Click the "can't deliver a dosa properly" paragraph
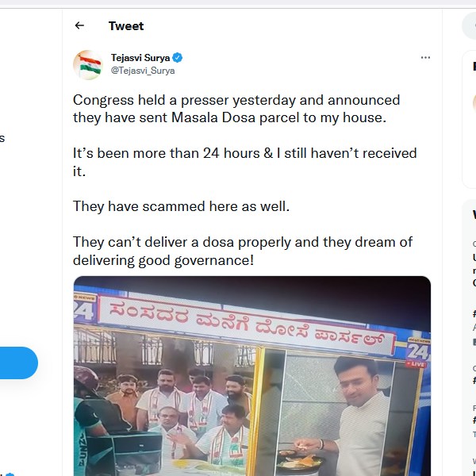Image resolution: width=476 pixels, height=476 pixels. [243, 251]
